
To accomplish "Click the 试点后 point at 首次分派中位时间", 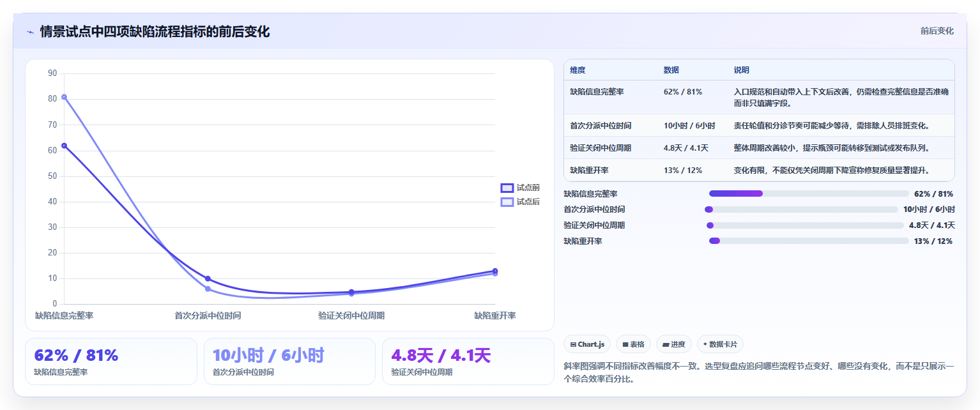I will tap(208, 289).
